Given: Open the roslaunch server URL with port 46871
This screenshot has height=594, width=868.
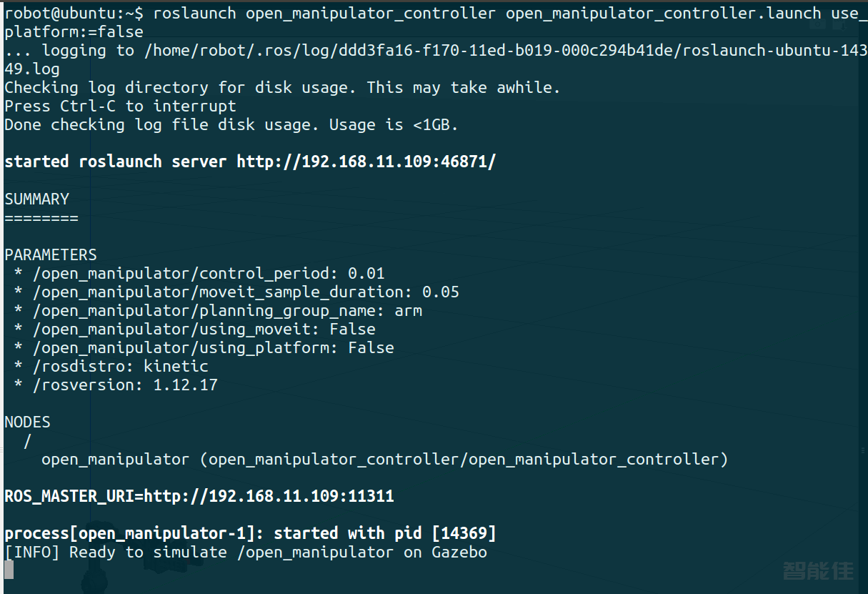Looking at the screenshot, I should [x=366, y=162].
